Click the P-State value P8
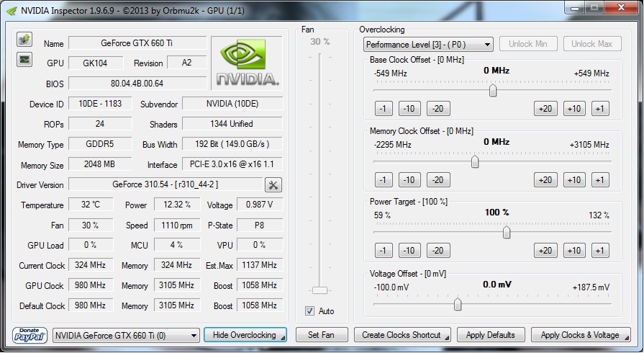Image resolution: width=644 pixels, height=353 pixels. click(260, 225)
